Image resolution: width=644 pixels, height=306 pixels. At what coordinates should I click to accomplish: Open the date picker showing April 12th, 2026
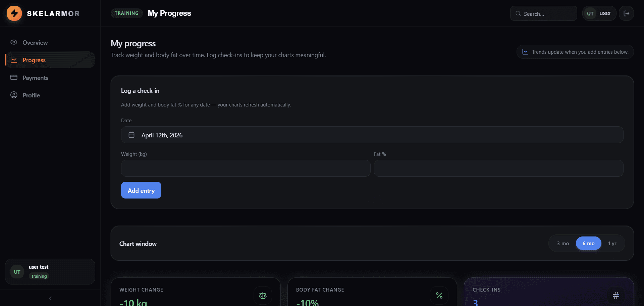tap(372, 135)
